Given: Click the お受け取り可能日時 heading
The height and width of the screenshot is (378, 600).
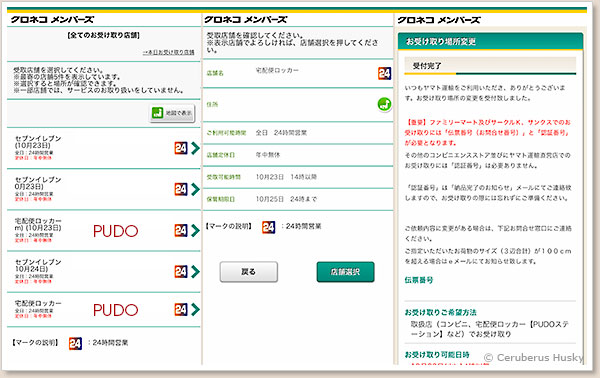Looking at the screenshot, I should coord(437,355).
